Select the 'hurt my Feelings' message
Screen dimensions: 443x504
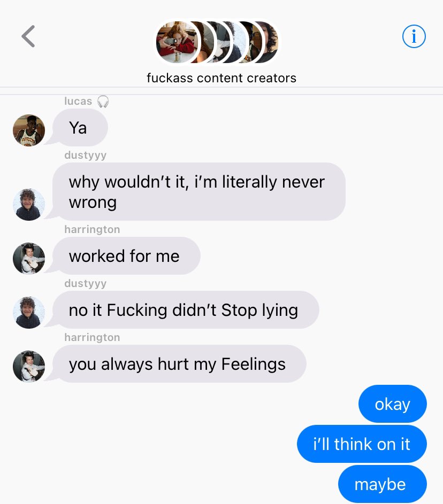click(179, 364)
